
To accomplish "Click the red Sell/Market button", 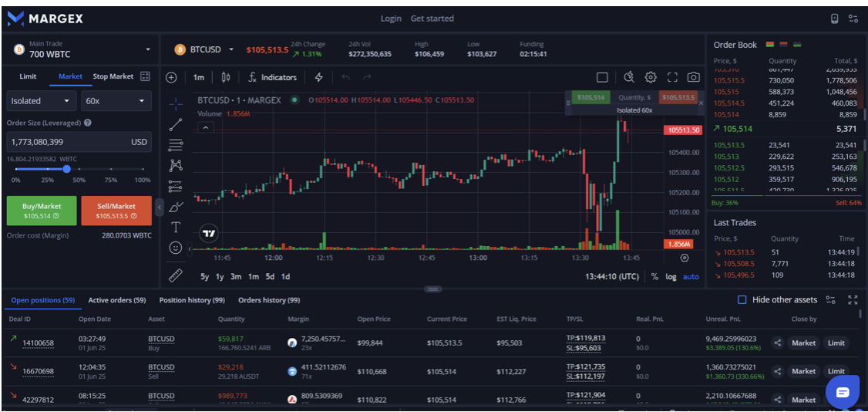I will (116, 211).
